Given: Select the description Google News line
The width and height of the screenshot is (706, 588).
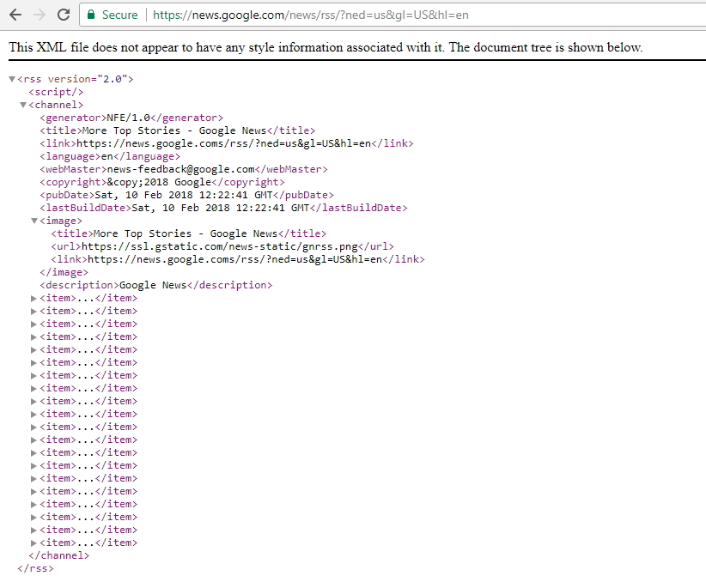Looking at the screenshot, I should point(155,285).
